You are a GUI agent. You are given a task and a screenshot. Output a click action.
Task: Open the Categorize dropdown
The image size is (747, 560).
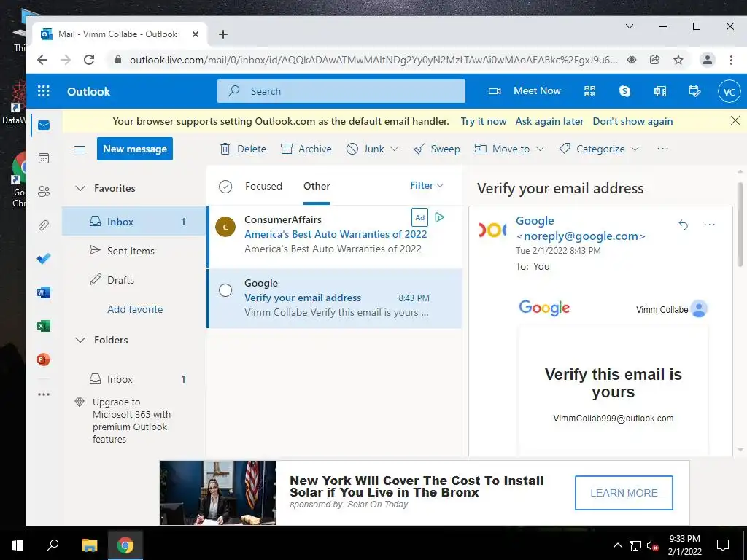click(x=599, y=149)
